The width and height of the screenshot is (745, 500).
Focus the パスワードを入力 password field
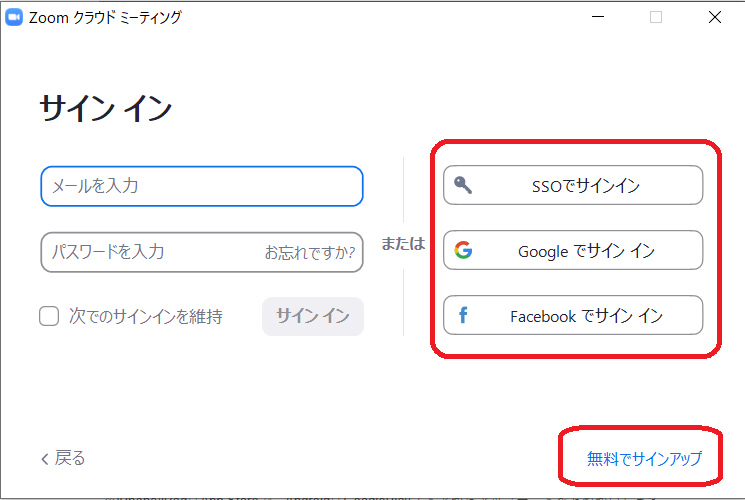click(x=150, y=252)
